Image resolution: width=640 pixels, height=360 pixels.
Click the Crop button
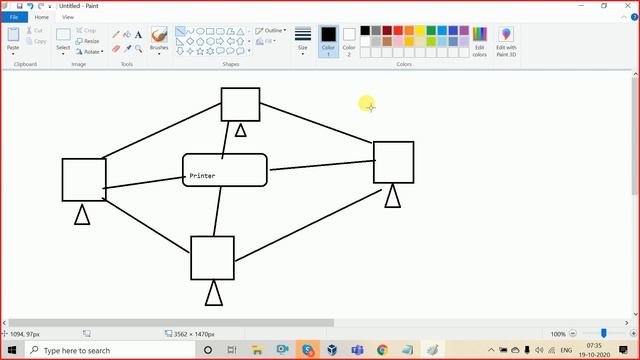[86, 31]
